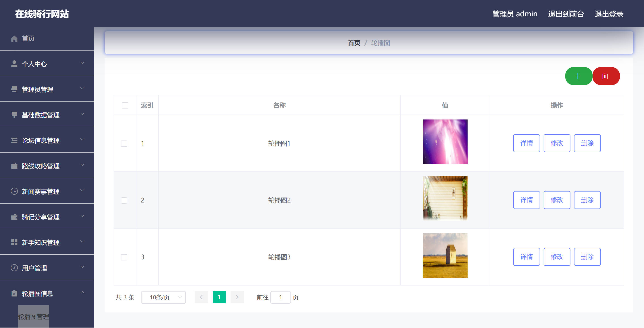Click 修改 for 轮播图1
This screenshot has width=644, height=328.
pos(557,143)
